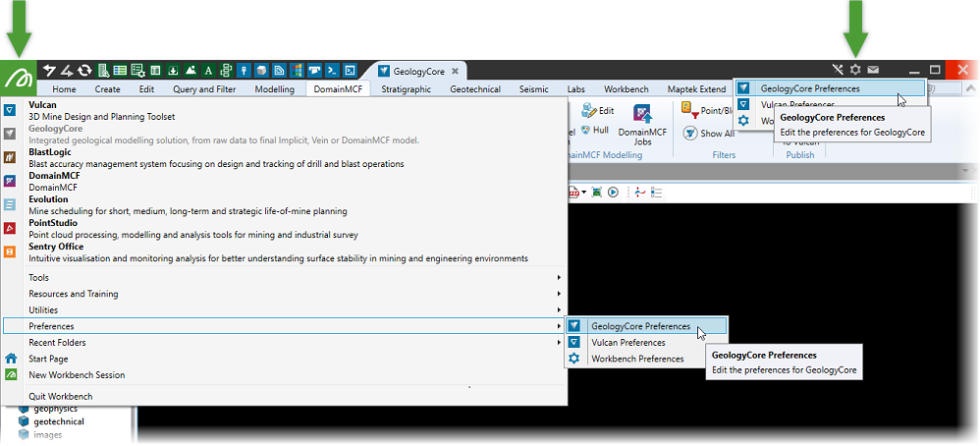Click the Windows logo icon in toolbar
The height and width of the screenshot is (446, 980).
297,70
